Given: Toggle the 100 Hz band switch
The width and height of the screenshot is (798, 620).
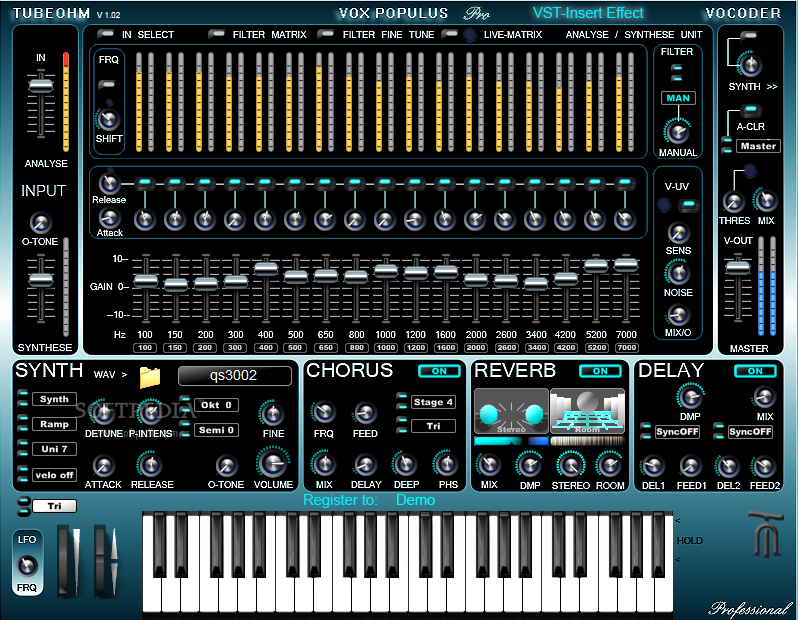Looking at the screenshot, I should click(x=145, y=182).
